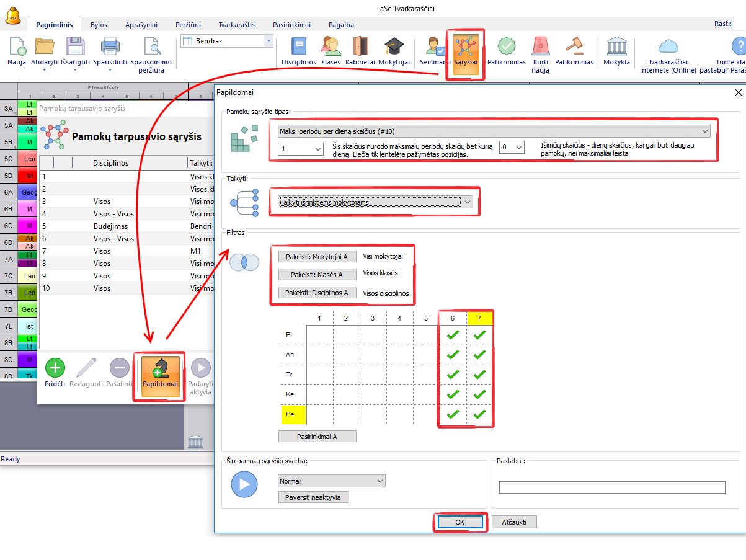The width and height of the screenshot is (746, 560).
Task: Click the Pakeisti: Mokytojai A button
Action: tap(317, 257)
